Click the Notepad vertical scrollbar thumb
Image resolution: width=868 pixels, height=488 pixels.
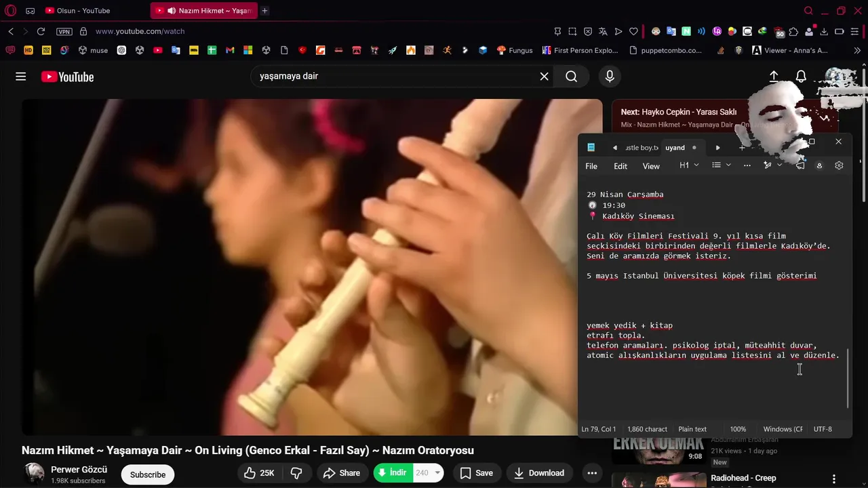pos(848,378)
